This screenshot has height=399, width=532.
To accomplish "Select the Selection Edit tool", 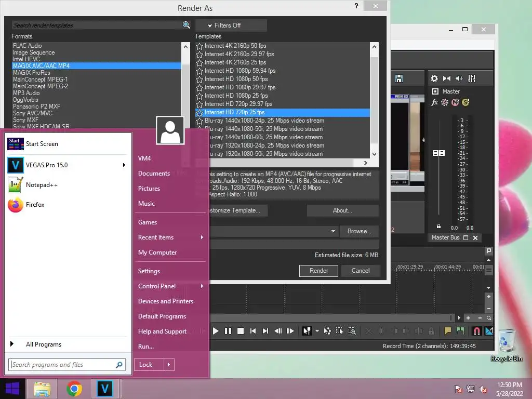I will (x=340, y=331).
